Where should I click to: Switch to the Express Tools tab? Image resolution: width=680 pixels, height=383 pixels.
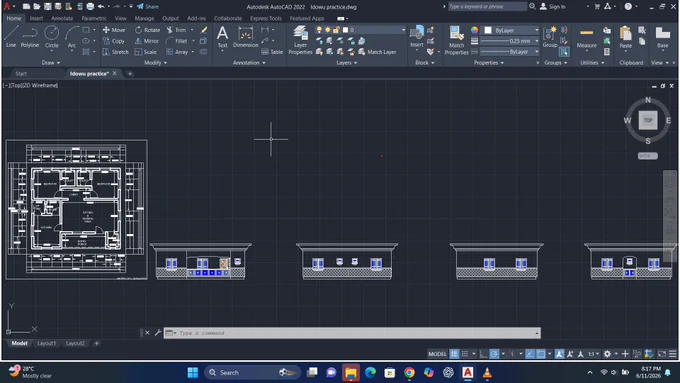(265, 18)
